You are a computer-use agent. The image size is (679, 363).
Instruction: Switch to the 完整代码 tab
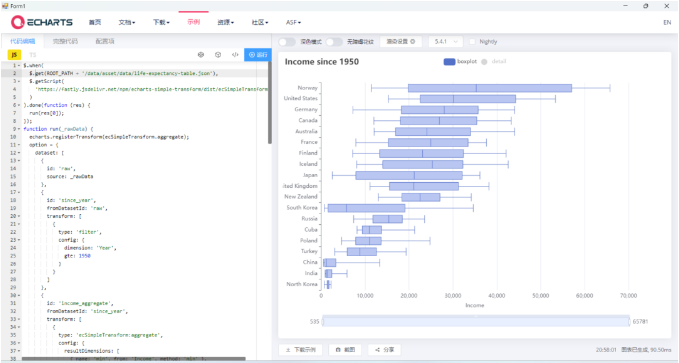coord(65,41)
